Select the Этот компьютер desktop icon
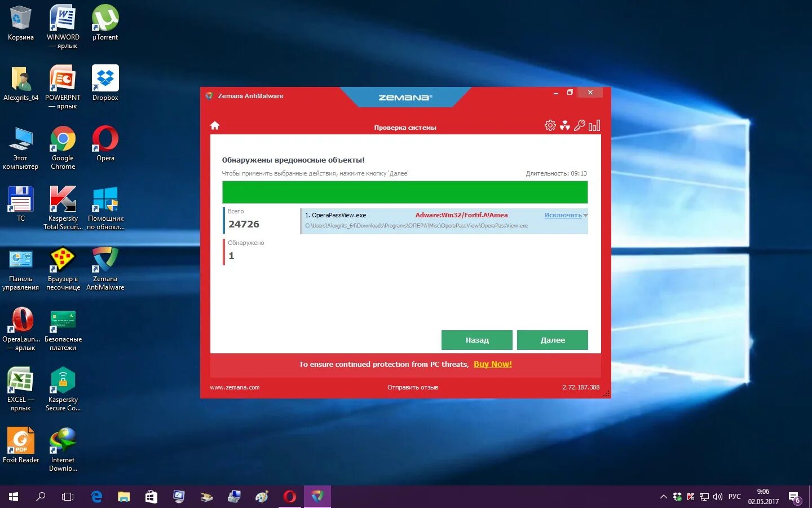The width and height of the screenshot is (812, 508). pyautogui.click(x=21, y=148)
